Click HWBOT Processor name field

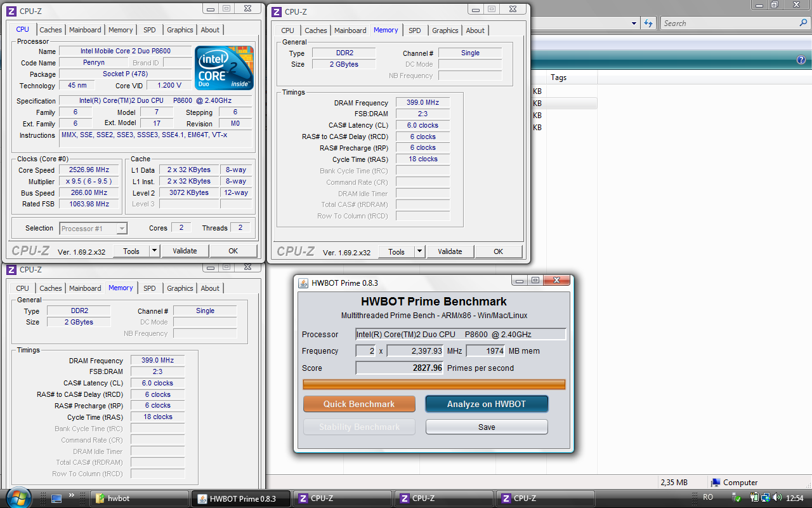[x=461, y=334]
